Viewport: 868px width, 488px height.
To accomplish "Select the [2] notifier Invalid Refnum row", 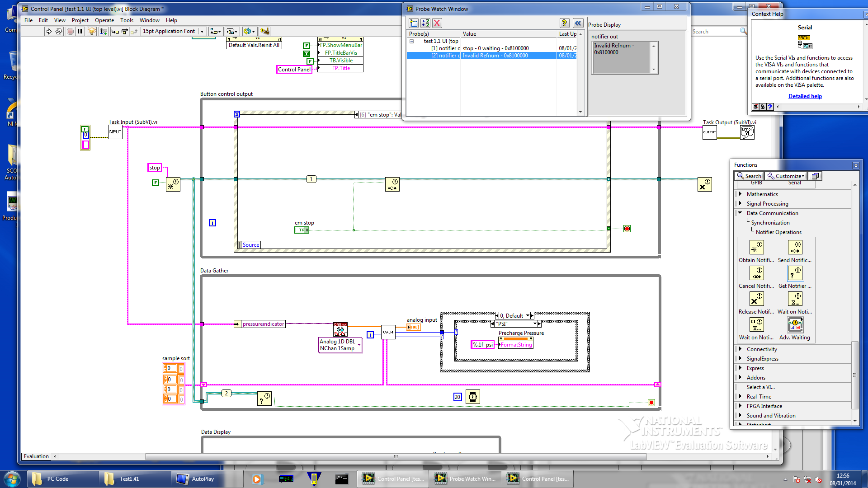I will [x=491, y=56].
